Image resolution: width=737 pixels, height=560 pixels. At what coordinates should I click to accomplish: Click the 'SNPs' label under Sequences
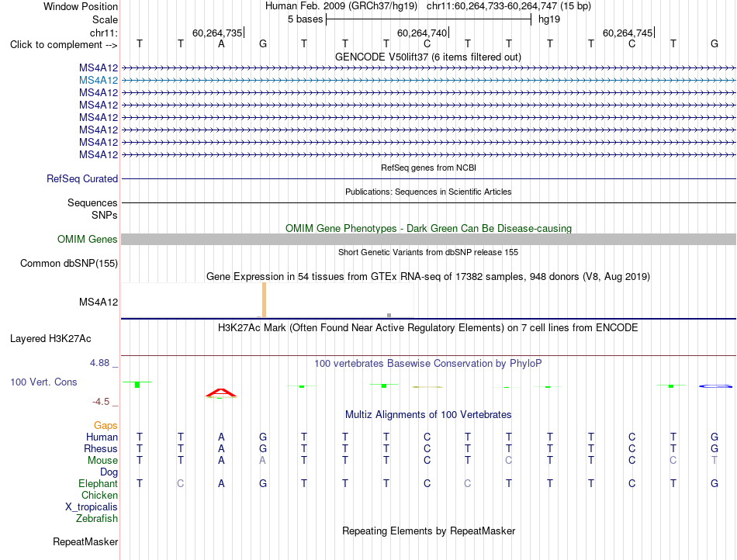(x=105, y=215)
